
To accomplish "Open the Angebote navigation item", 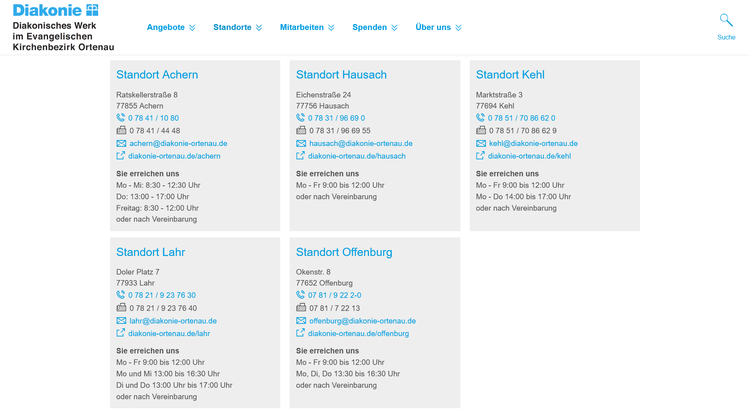I will 165,27.
